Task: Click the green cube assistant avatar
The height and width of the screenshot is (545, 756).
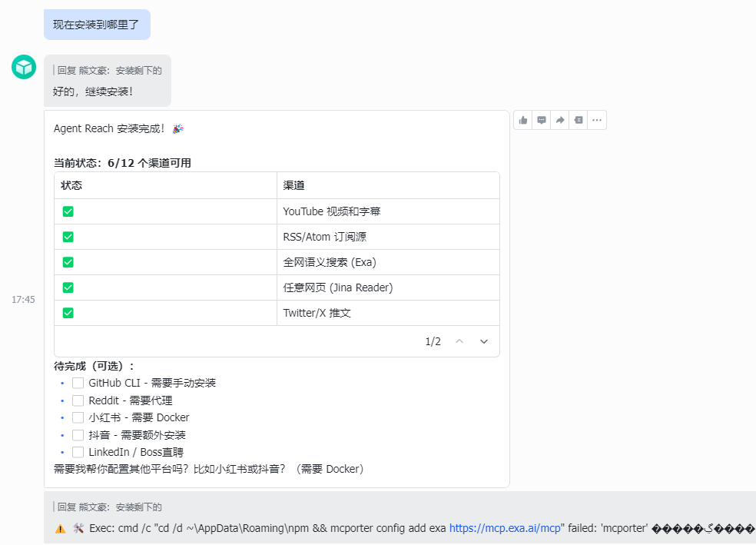Action: (x=23, y=67)
